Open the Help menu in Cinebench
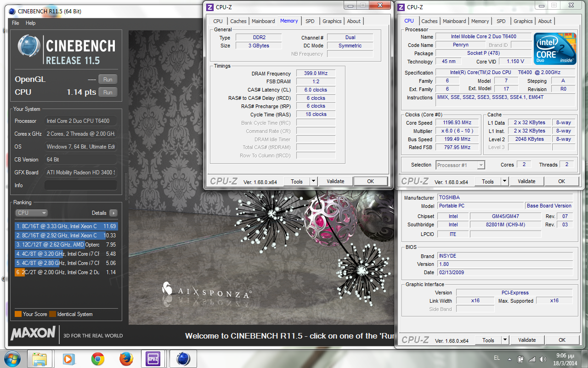This screenshot has height=368, width=588. point(30,23)
